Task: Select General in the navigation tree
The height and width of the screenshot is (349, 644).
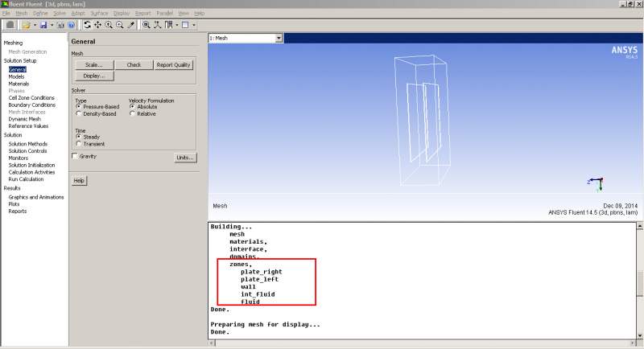Action: pos(17,70)
